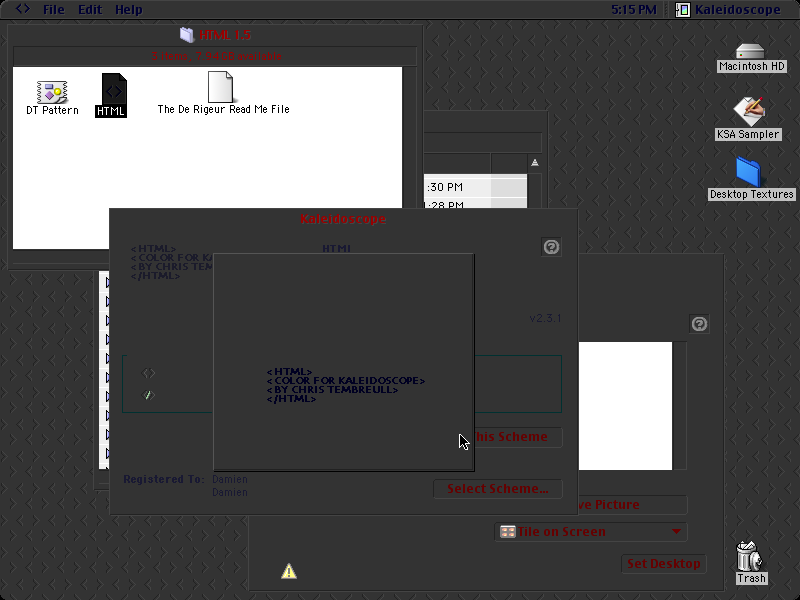Click the help button in desktop picture window

coord(699,323)
